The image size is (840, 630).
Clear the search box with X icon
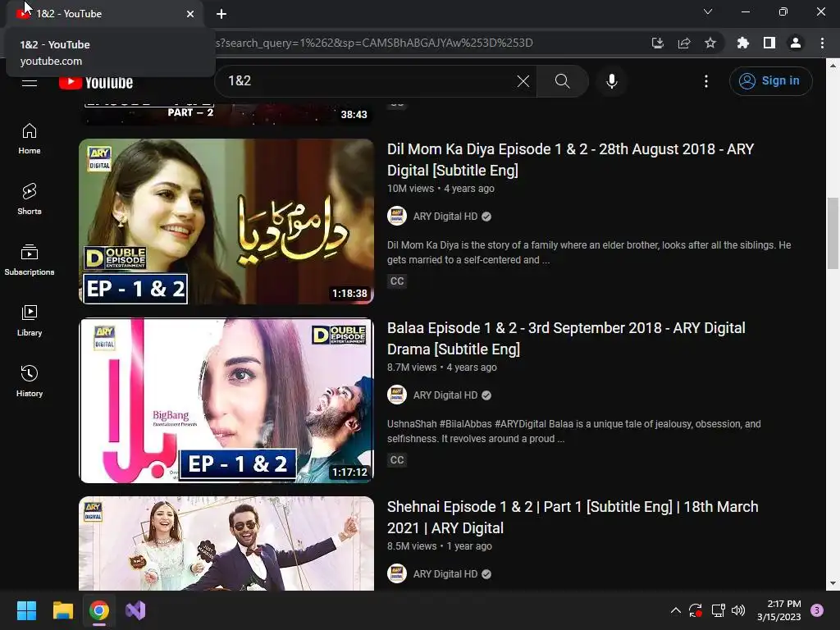[x=523, y=81]
